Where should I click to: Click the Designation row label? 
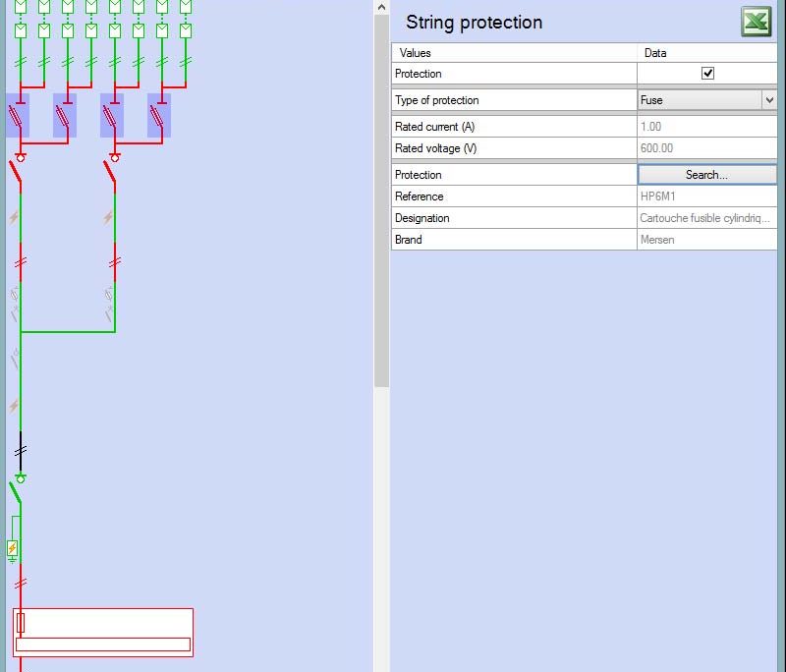422,218
